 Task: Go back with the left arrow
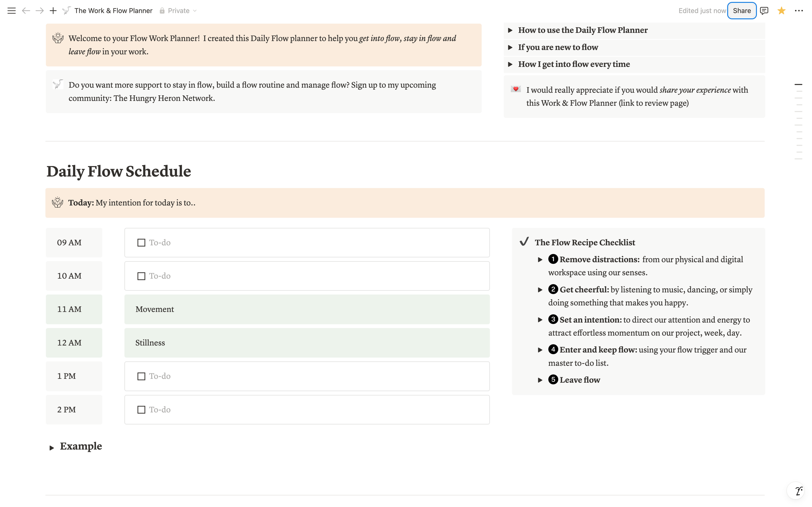(26, 11)
